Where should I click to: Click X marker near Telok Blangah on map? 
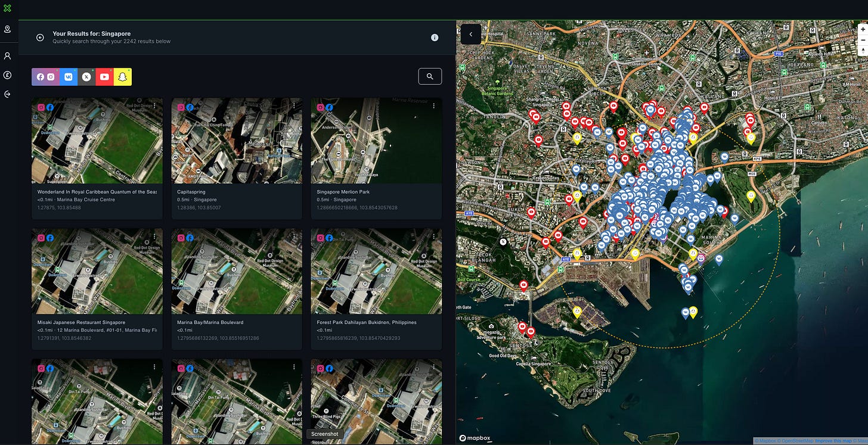coord(503,241)
